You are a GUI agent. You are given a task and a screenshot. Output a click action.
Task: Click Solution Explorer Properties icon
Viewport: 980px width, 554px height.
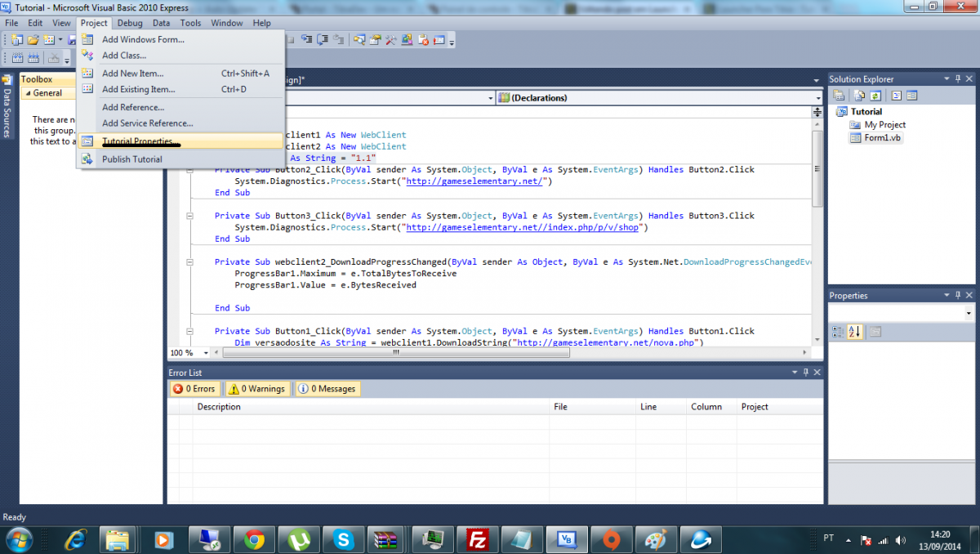839,95
